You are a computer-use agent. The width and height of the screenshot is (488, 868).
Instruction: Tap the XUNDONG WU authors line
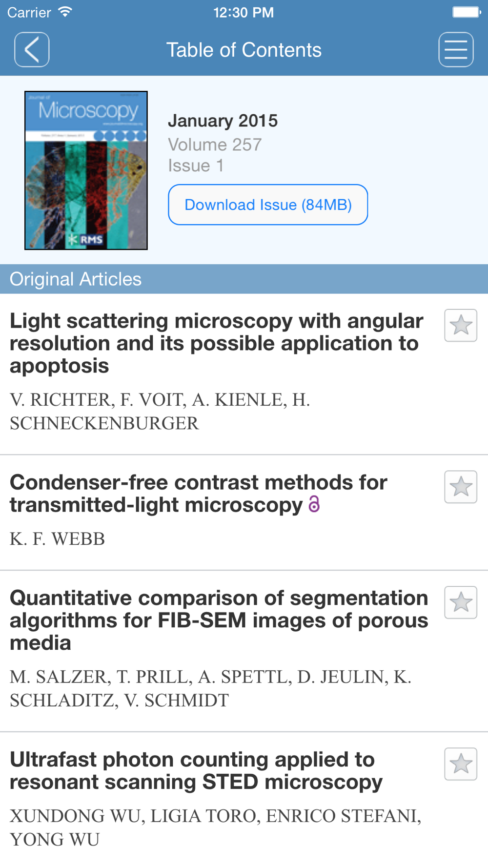(215, 827)
